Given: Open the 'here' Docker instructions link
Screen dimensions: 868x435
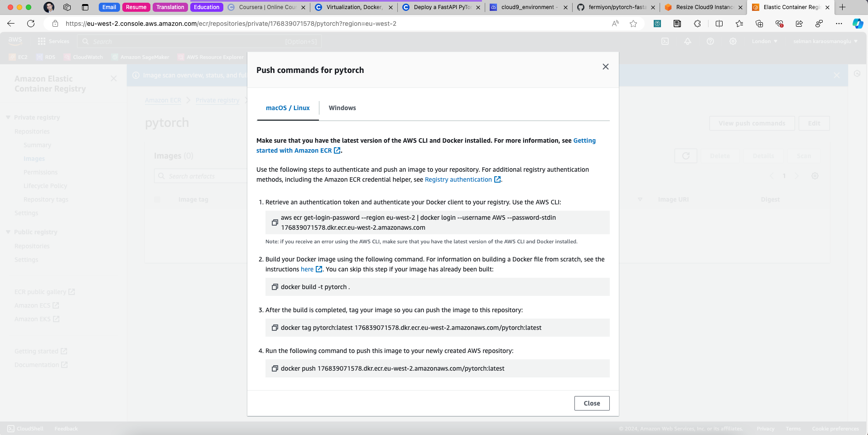Looking at the screenshot, I should [x=311, y=269].
